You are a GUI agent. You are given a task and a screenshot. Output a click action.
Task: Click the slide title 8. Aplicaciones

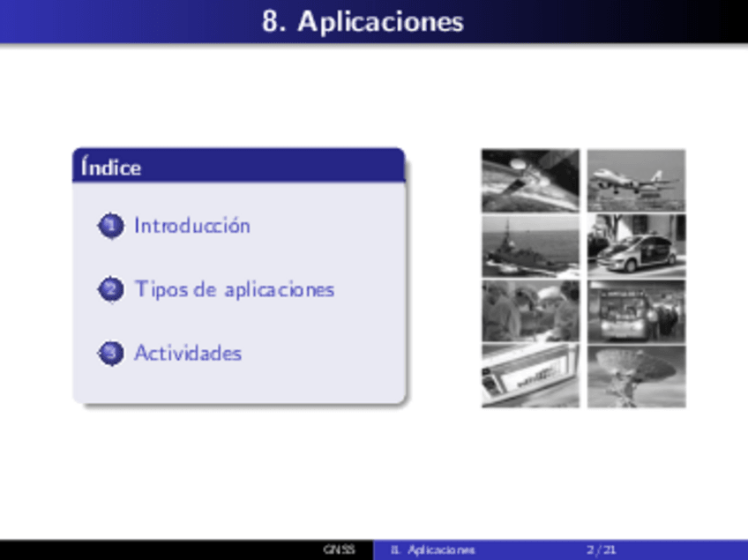click(363, 21)
